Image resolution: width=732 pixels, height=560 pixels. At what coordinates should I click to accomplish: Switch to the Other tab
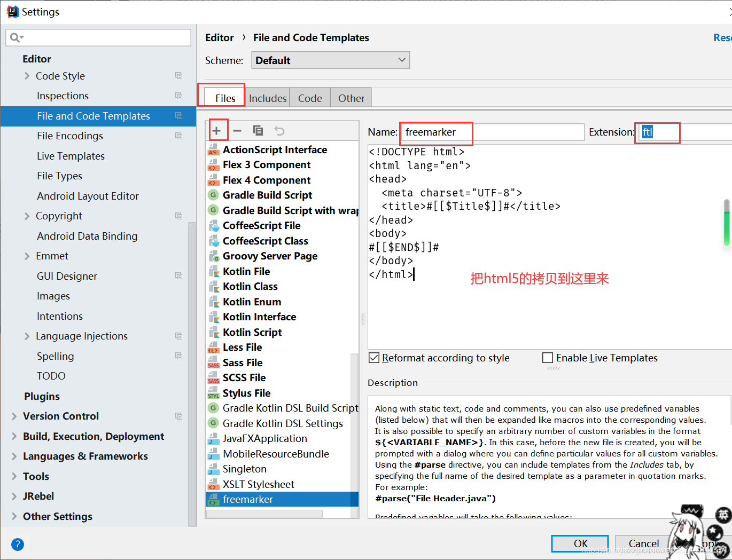(x=351, y=98)
